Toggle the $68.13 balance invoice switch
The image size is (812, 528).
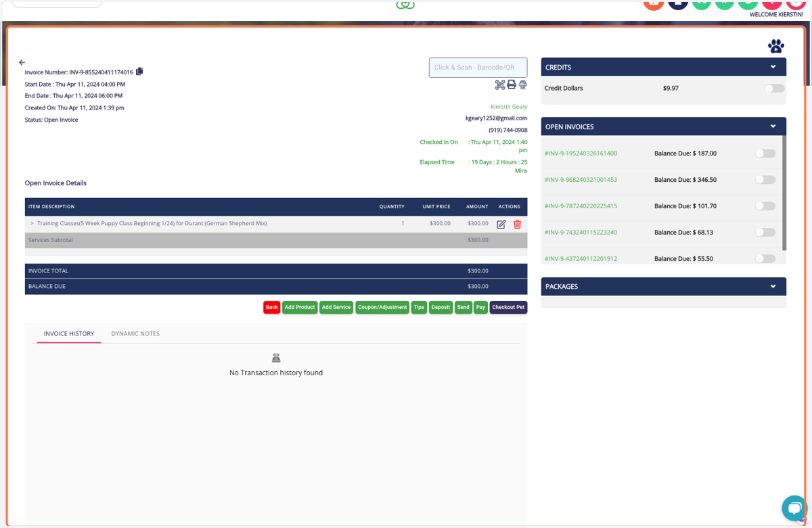tap(765, 233)
